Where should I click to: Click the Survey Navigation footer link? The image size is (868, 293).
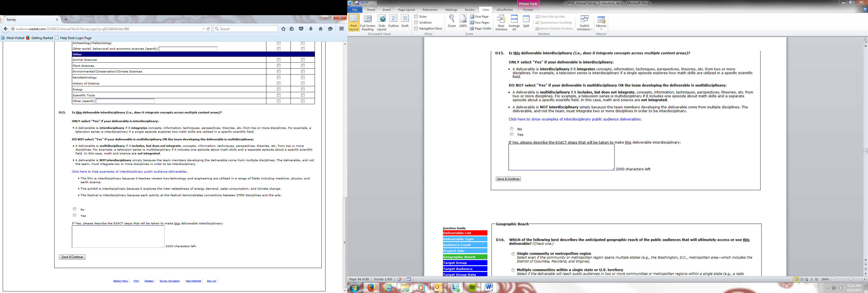[170, 281]
